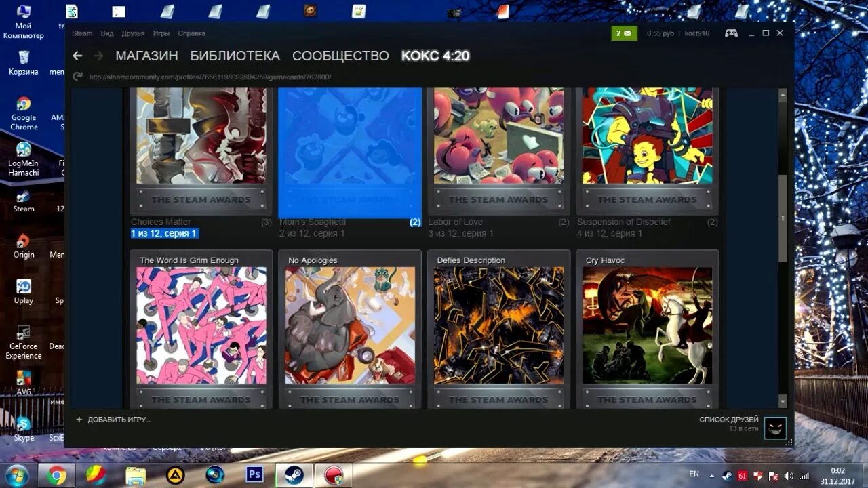The image size is (868, 488).
Task: Click the '2 из 12, серия 1' text
Action: (312, 233)
